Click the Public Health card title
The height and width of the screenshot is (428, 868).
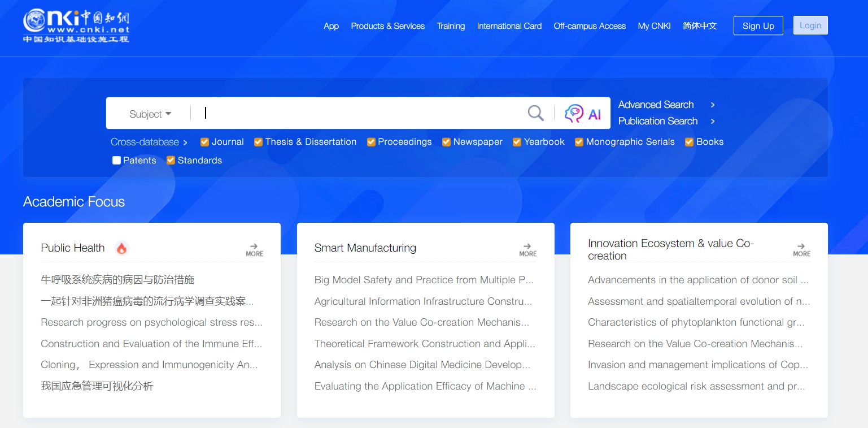pos(73,248)
